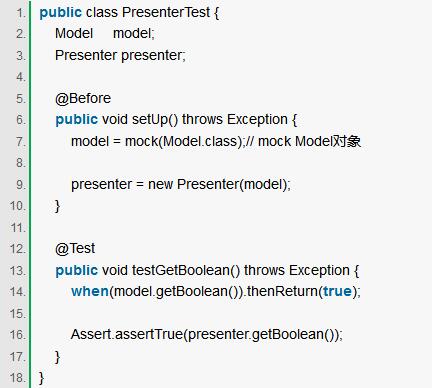Click line number 13 in the gutter
This screenshot has height=388, width=432.
tap(18, 271)
